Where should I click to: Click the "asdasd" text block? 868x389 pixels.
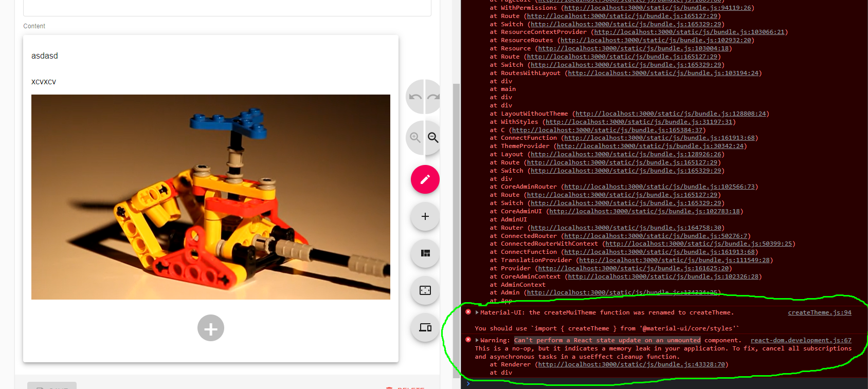(45, 55)
